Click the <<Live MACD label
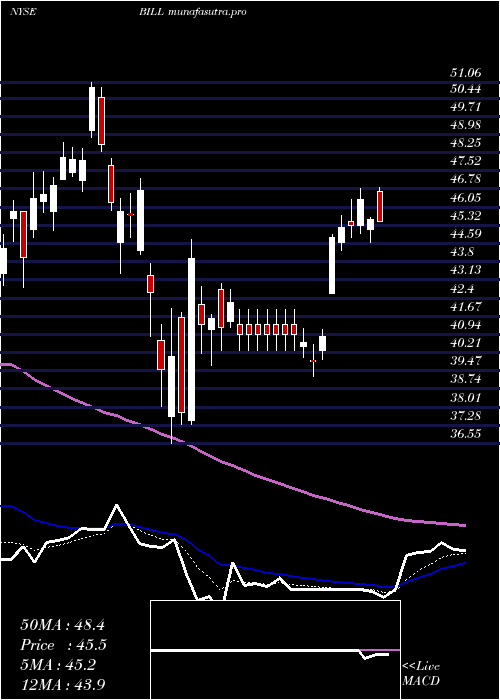 tap(421, 674)
